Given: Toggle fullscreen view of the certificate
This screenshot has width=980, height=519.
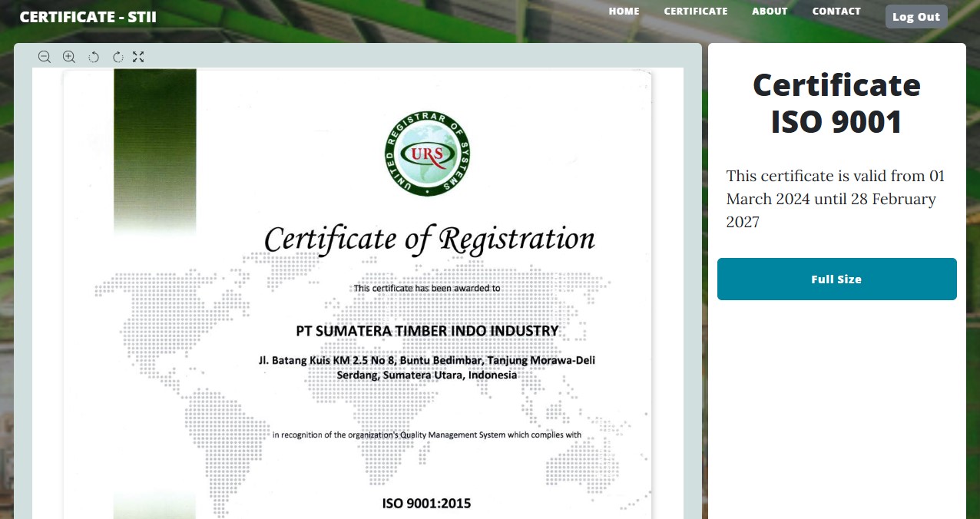Looking at the screenshot, I should point(138,57).
